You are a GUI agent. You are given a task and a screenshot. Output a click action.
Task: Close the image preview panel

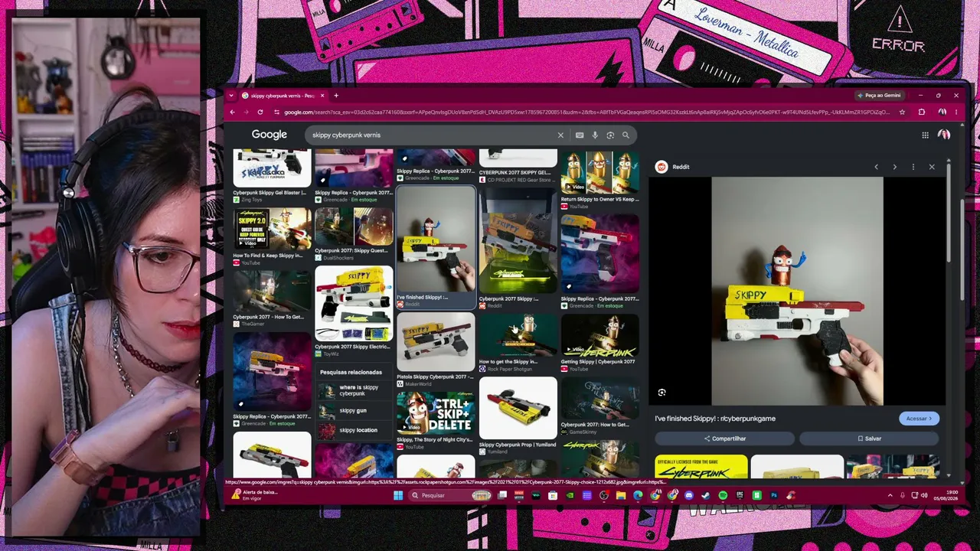click(932, 167)
